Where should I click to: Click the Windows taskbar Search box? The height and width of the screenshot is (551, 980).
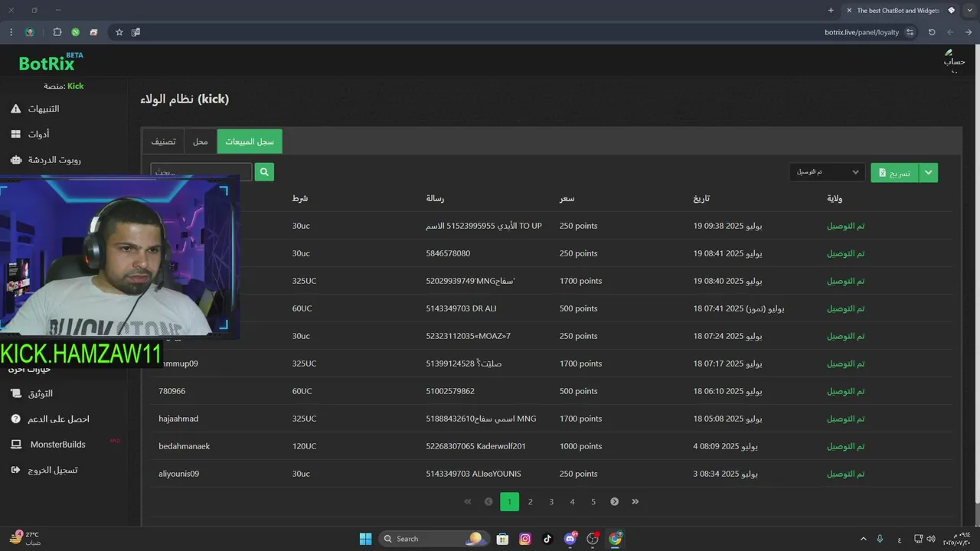click(433, 539)
